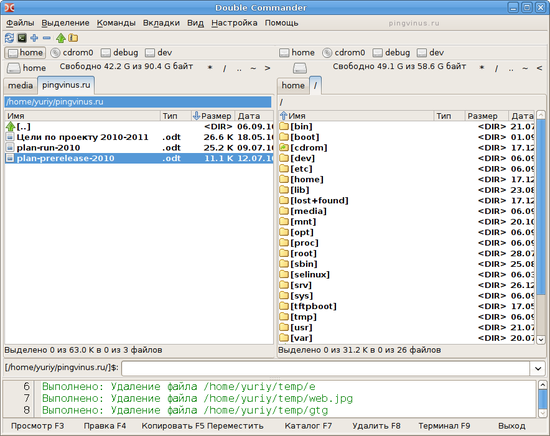Open the Вкладки menu
The width and height of the screenshot is (550, 436).
click(161, 23)
